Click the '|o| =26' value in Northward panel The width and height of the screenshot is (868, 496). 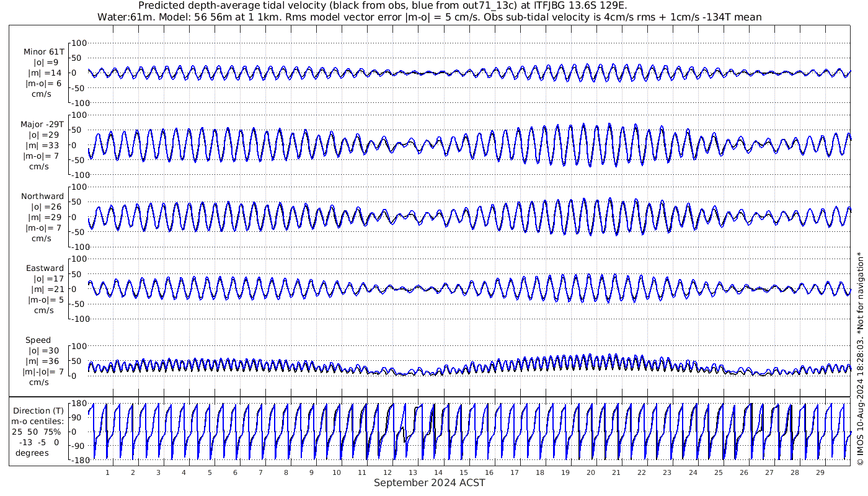coord(46,206)
